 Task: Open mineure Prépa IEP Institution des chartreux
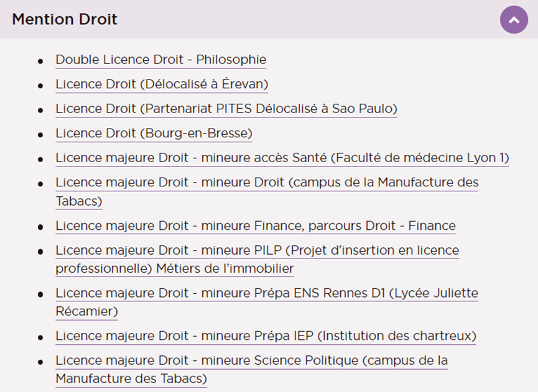[x=266, y=336]
